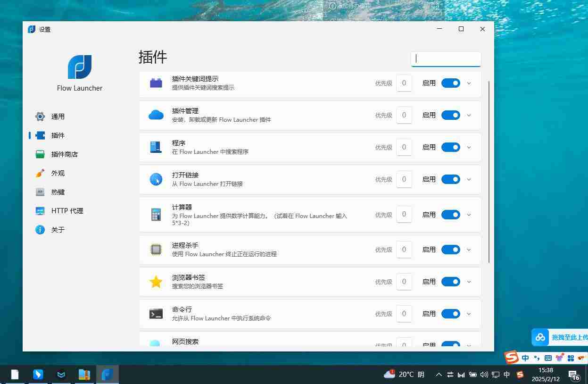The height and width of the screenshot is (384, 588).
Task: Expand the 命令行 plugin chevron
Action: (x=469, y=314)
